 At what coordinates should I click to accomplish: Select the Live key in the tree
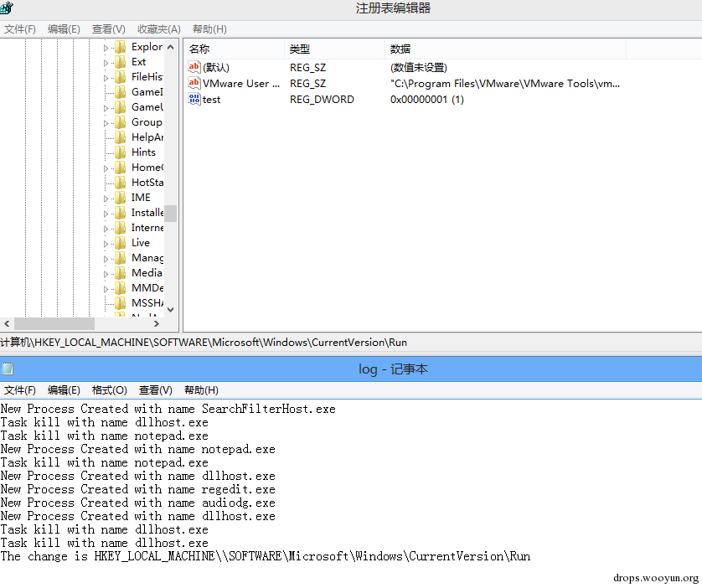point(141,243)
